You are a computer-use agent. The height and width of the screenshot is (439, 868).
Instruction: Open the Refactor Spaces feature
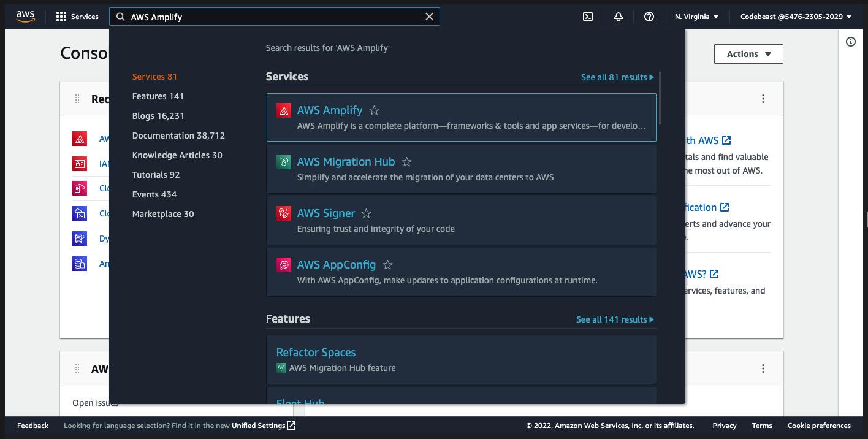tap(462, 359)
